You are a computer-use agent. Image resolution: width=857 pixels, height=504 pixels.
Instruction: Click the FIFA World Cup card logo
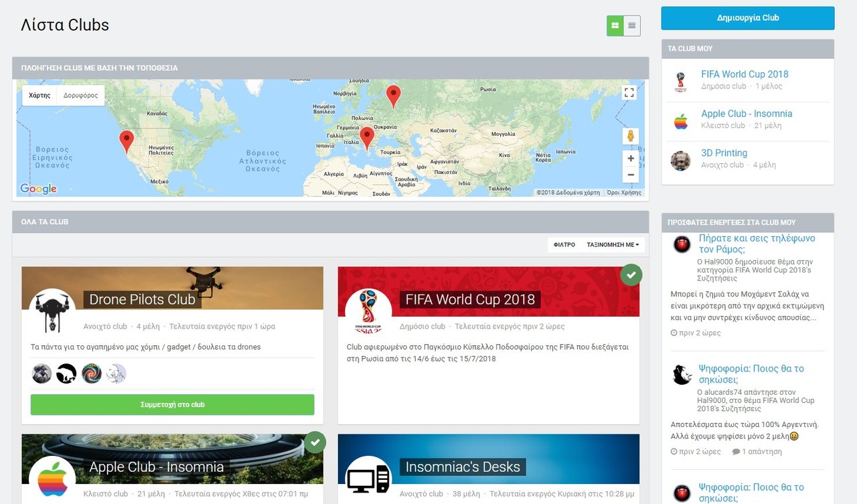(368, 311)
